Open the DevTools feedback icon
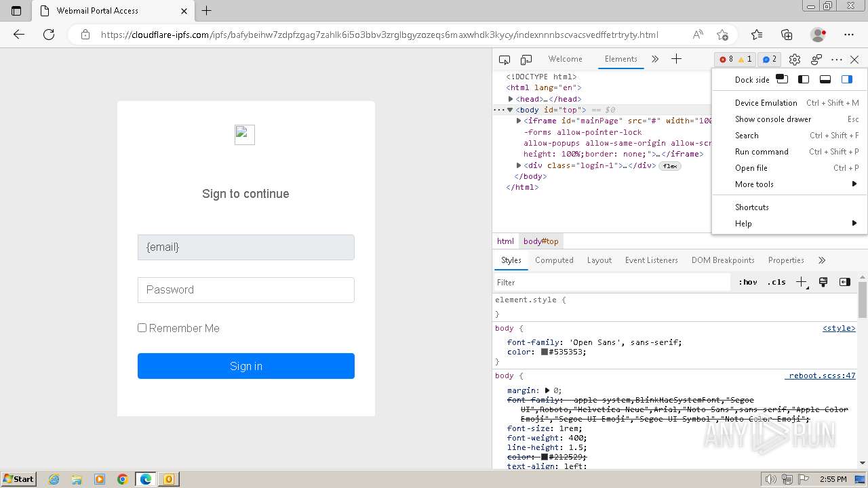The width and height of the screenshot is (868, 488). pos(816,60)
